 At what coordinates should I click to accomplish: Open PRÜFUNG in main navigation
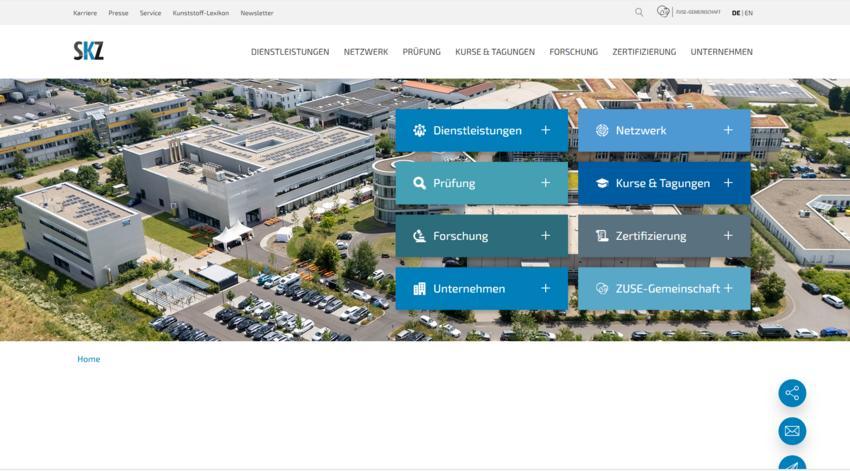pos(421,52)
